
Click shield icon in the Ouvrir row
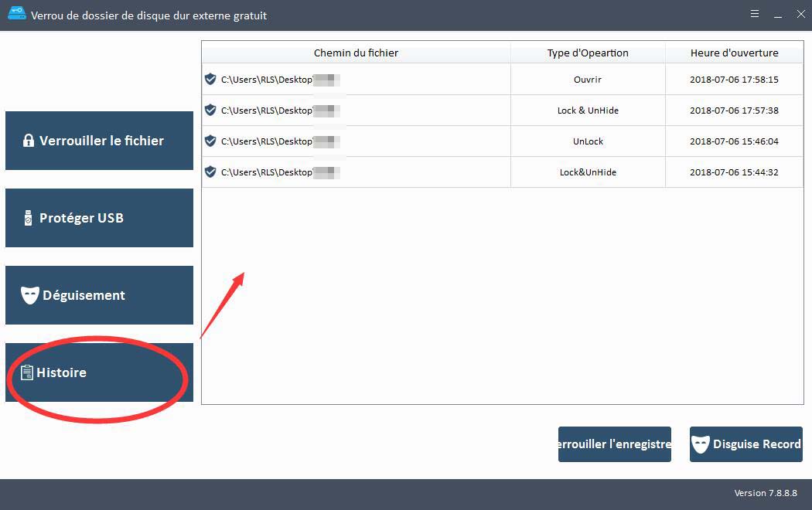coord(210,79)
